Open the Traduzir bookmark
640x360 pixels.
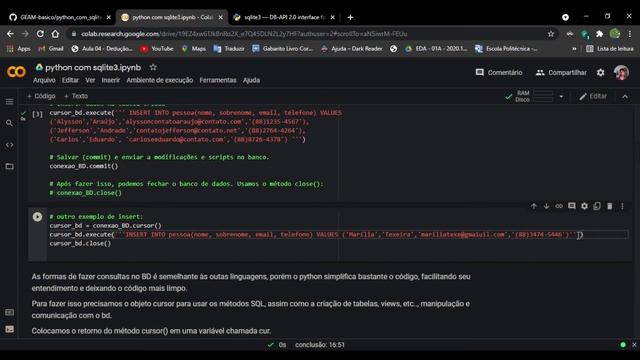pyautogui.click(x=229, y=49)
